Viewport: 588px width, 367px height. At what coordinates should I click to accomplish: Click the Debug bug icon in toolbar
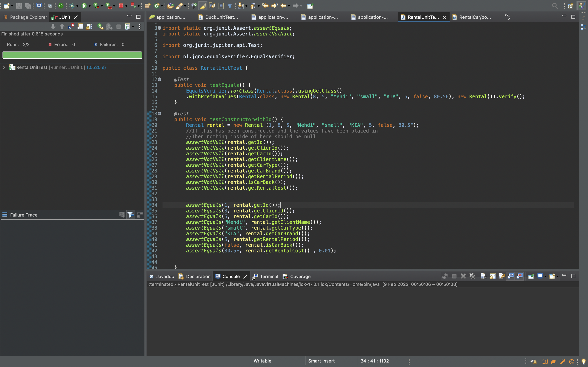[72, 6]
